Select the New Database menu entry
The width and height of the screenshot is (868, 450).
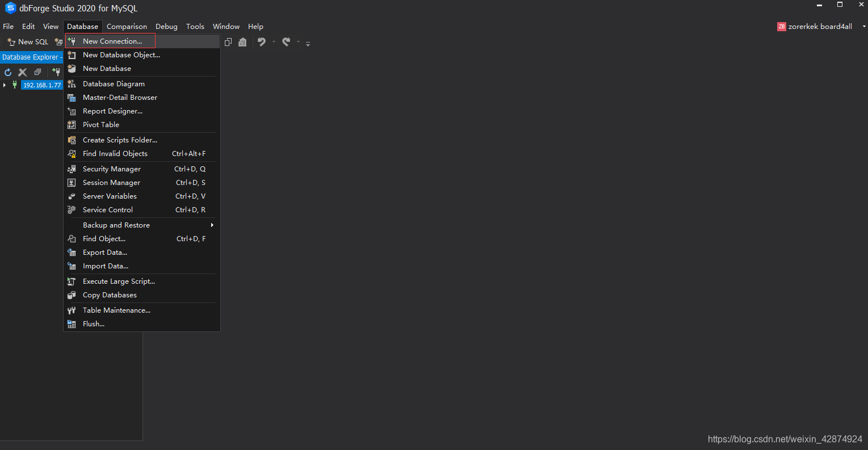pyautogui.click(x=142, y=69)
